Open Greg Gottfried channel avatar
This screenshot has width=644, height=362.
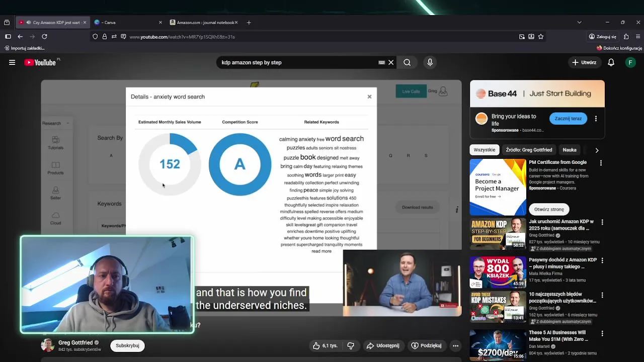click(x=48, y=345)
